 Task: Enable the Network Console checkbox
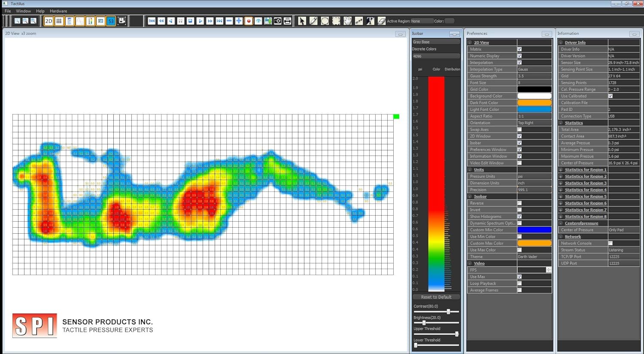coord(611,243)
